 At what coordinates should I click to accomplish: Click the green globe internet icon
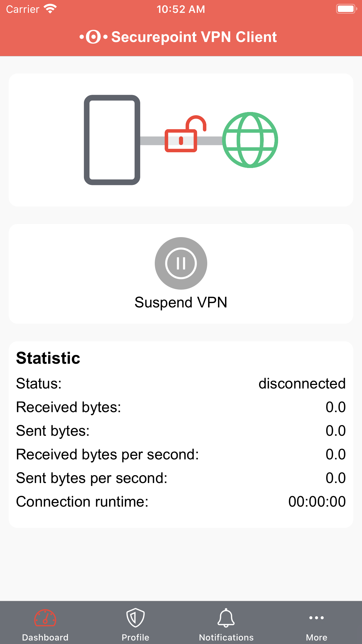[250, 140]
